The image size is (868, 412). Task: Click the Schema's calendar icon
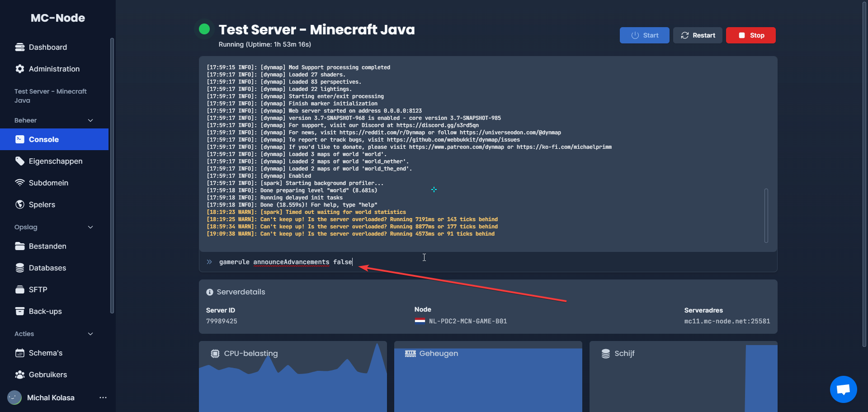coord(20,353)
